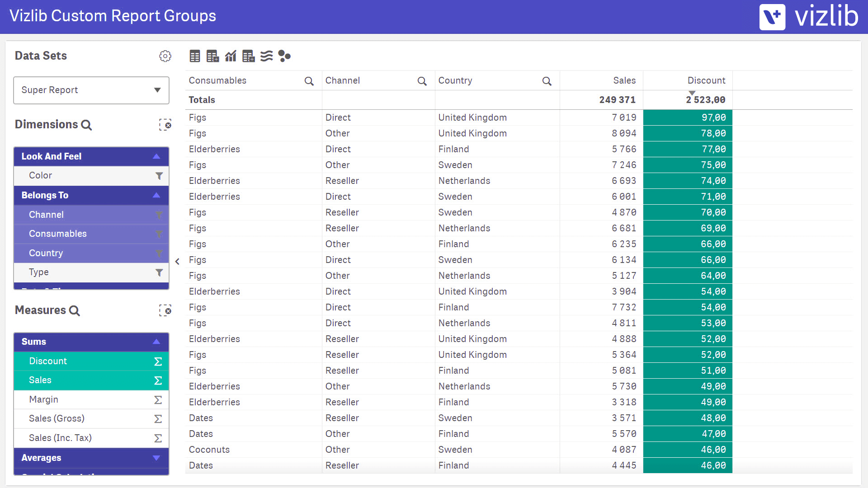Search the Measures list
The width and height of the screenshot is (868, 488).
point(75,311)
